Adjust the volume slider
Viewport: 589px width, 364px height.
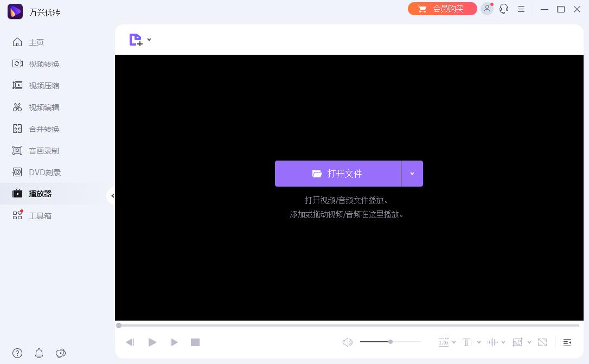(x=390, y=342)
